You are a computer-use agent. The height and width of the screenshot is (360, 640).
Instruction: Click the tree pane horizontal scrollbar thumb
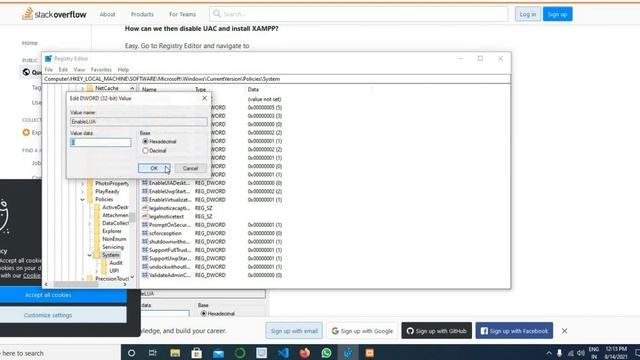76,284
